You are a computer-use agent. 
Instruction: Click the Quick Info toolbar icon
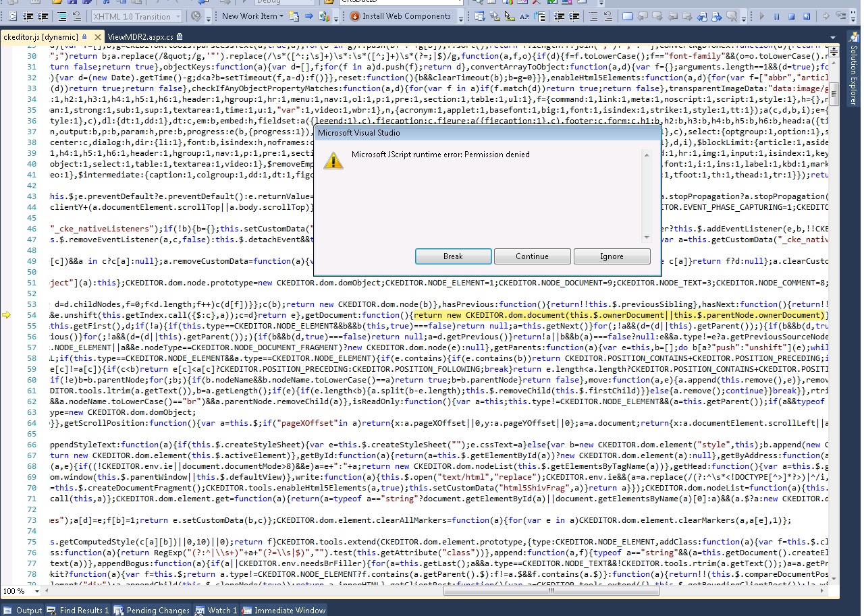510,16
